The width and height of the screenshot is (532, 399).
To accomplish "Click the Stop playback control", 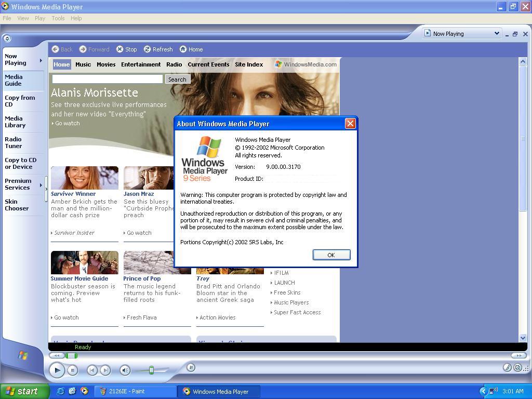I will (x=73, y=370).
